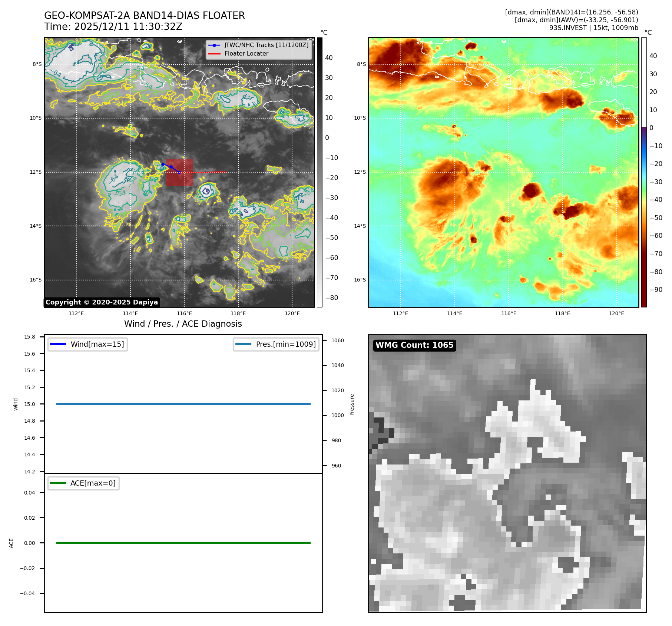Click the horizontal green ACE line in the chart
The height and width of the screenshot is (626, 672).
pos(183,543)
